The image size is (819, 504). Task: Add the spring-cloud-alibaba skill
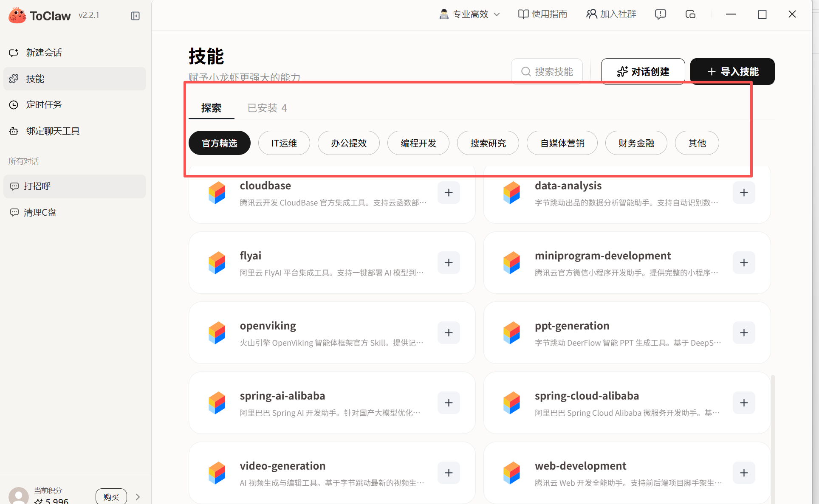click(744, 403)
